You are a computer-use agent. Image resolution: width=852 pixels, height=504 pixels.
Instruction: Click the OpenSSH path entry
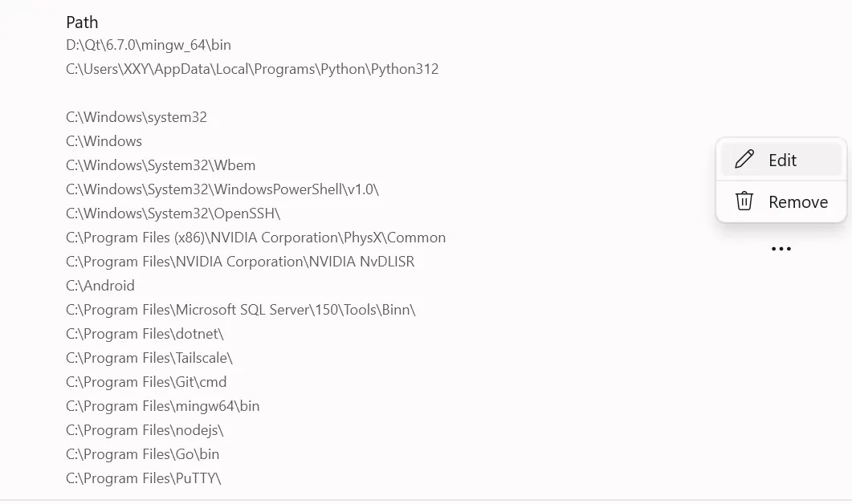(x=173, y=213)
